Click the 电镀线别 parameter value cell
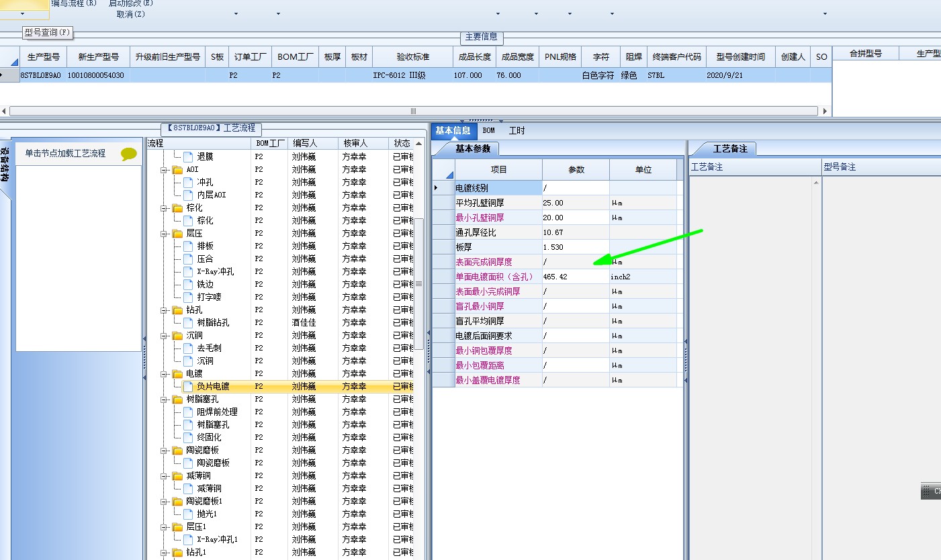Screen dimensions: 941x560 (576, 188)
